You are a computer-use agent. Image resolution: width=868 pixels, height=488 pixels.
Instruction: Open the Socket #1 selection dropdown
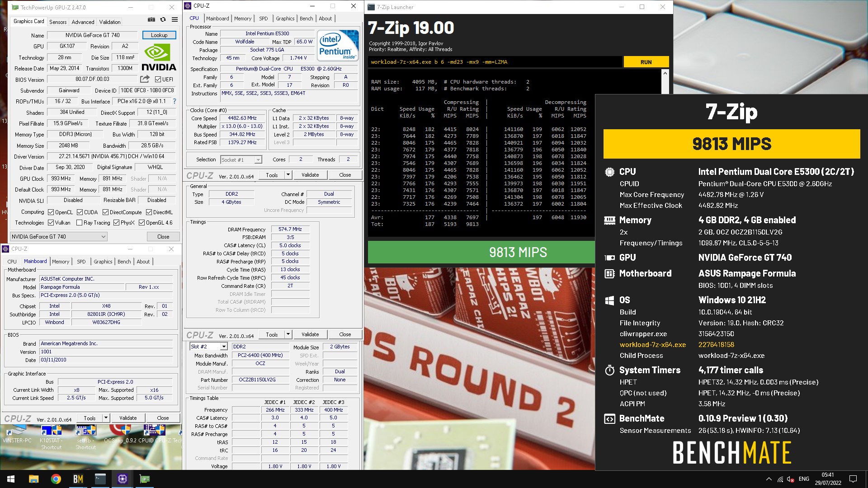pyautogui.click(x=241, y=160)
